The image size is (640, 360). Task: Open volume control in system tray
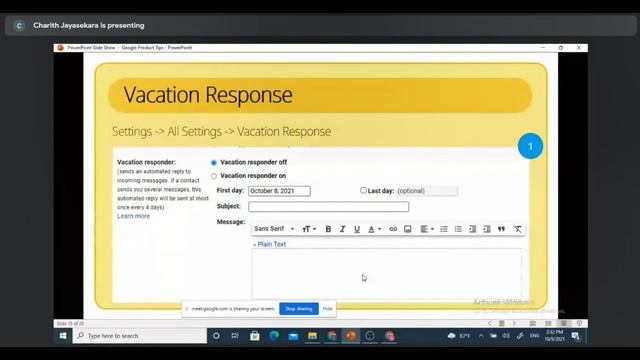point(506,336)
